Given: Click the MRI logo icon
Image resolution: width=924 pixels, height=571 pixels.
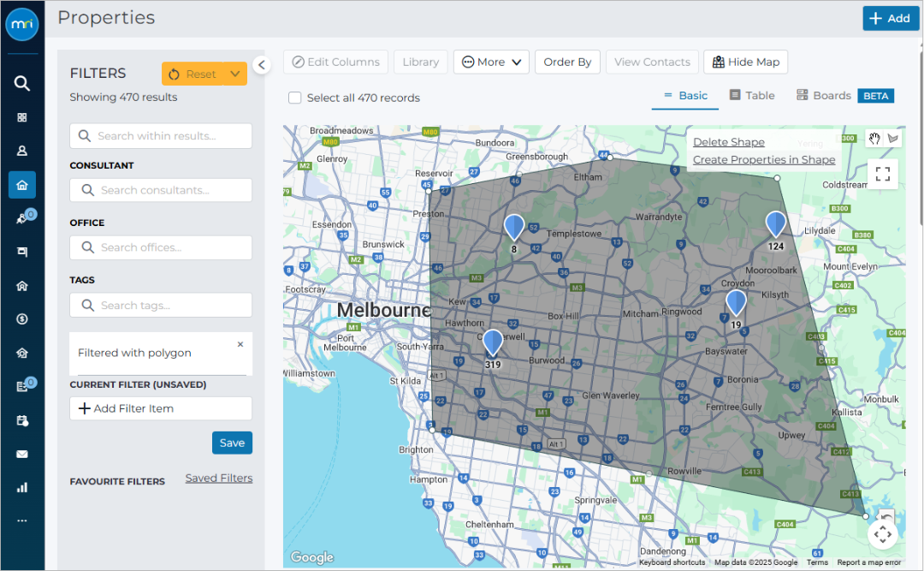Looking at the screenshot, I should click(21, 24).
